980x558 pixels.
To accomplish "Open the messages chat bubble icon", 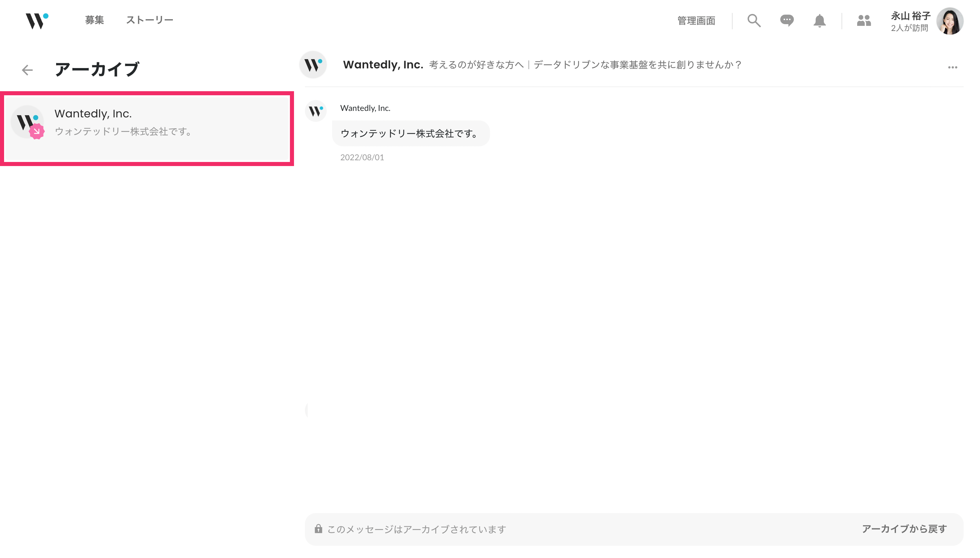I will pos(786,21).
